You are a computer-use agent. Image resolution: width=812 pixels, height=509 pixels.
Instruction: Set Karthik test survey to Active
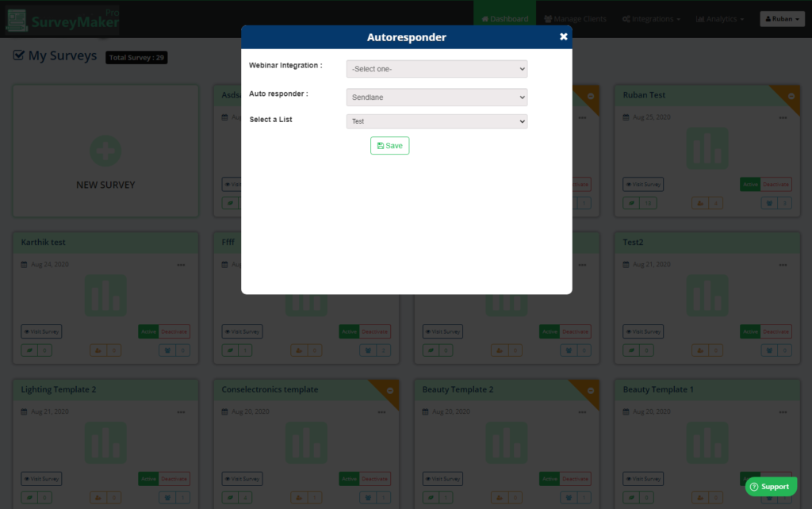point(148,331)
